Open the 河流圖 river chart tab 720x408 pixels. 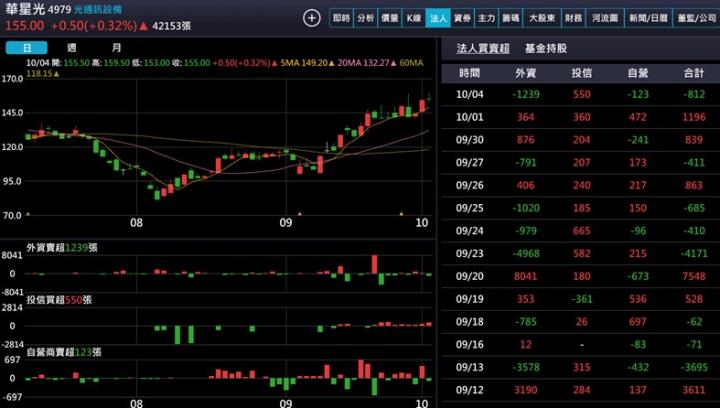pos(603,18)
